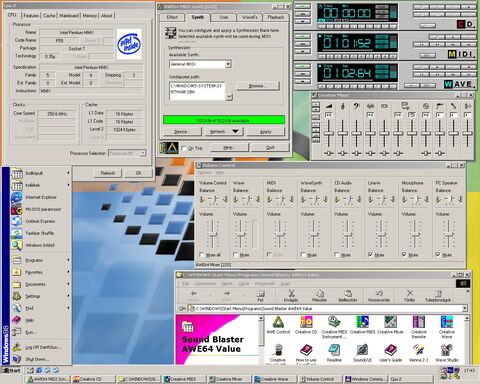Screen dimensions: 480x384
Task: Toggle Mute all under Volume Control
Action: (202, 255)
